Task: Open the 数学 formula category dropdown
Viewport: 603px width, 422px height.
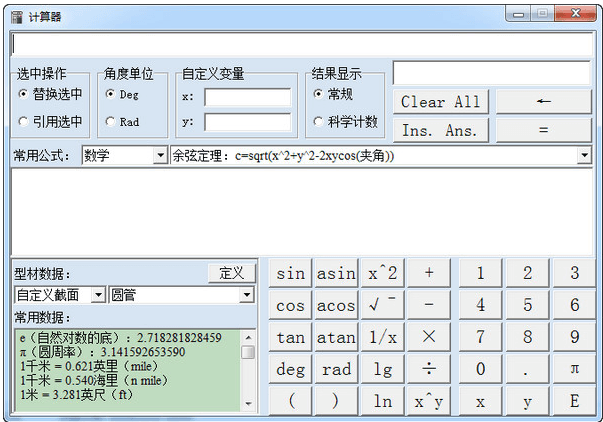Action: 160,156
